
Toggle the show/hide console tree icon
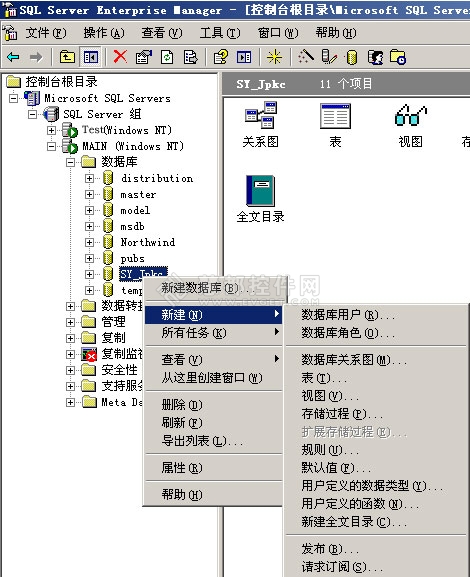pyautogui.click(x=91, y=57)
